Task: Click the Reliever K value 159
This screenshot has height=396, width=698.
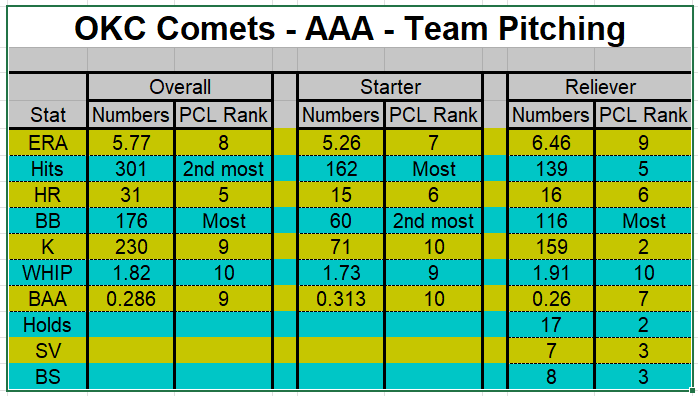Action: (x=551, y=246)
